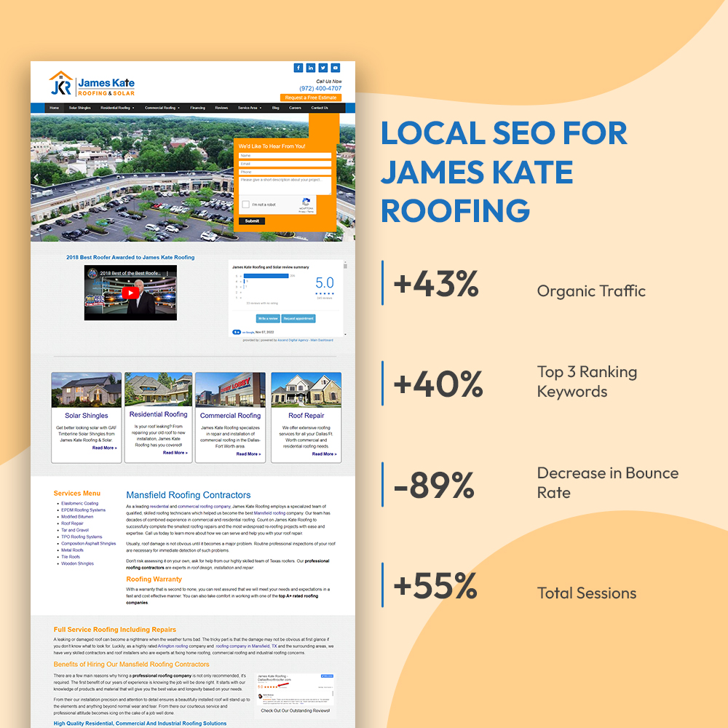Go to the Financing menu item
This screenshot has width=728, height=728.
[x=198, y=108]
